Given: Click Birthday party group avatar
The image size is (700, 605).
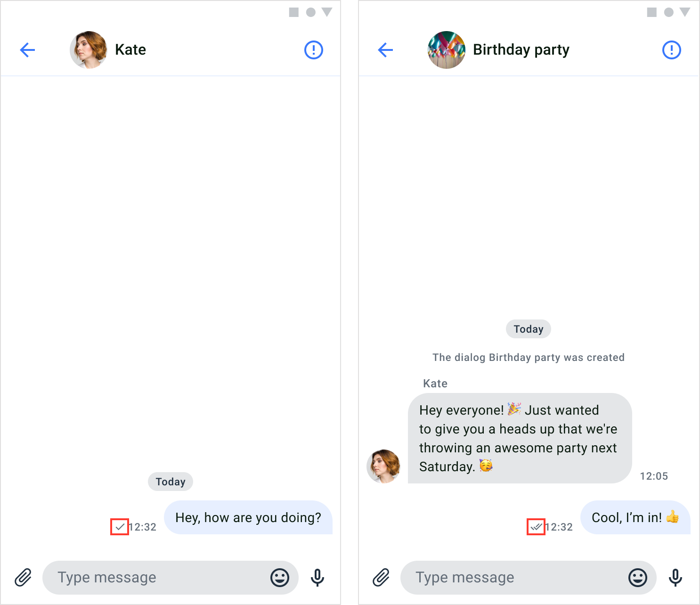Looking at the screenshot, I should (x=447, y=50).
